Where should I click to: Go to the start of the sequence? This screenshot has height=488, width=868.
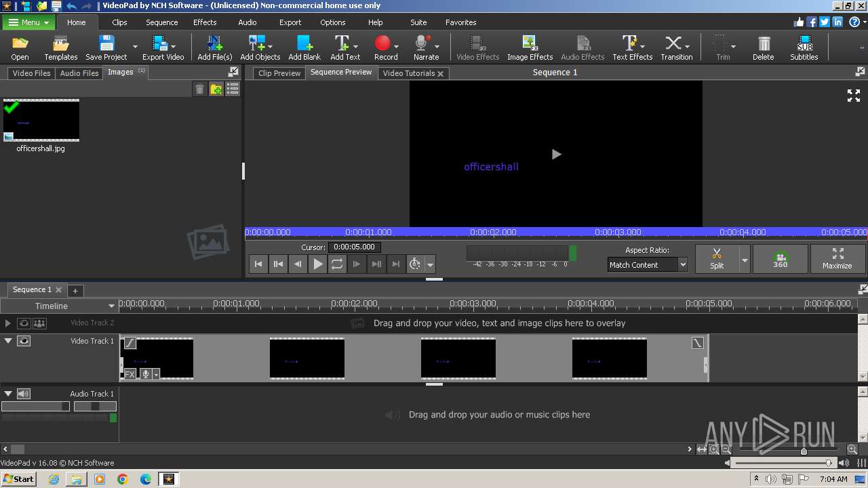point(258,264)
